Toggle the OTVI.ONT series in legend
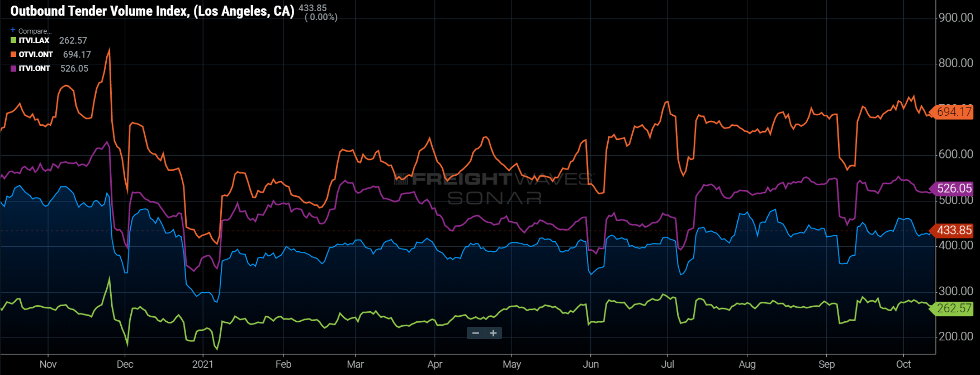The height and width of the screenshot is (375, 980). (36, 54)
